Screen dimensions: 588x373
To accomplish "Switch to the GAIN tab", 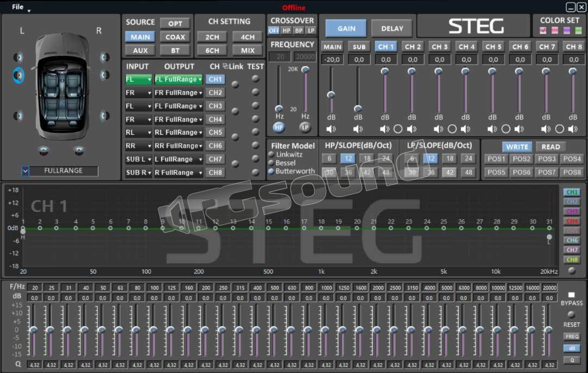I will 346,28.
